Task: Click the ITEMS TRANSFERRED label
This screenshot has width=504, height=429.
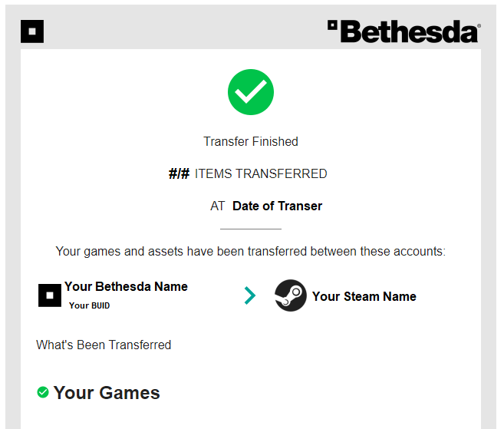Action: 261,174
